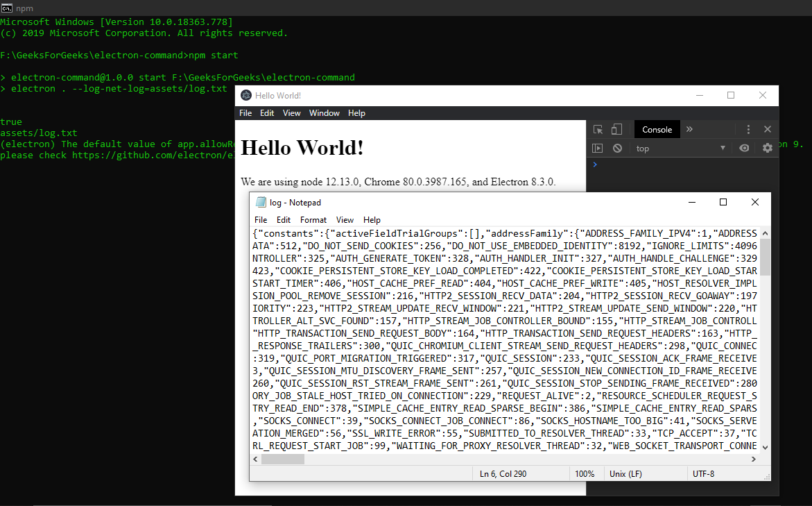Close the log - Notepad window
The width and height of the screenshot is (812, 506).
(x=755, y=202)
